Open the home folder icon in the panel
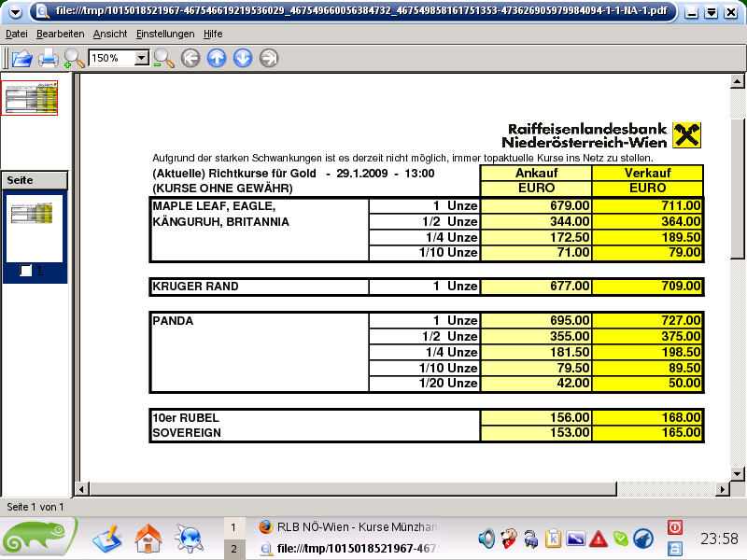The width and height of the screenshot is (747, 560). click(x=148, y=539)
